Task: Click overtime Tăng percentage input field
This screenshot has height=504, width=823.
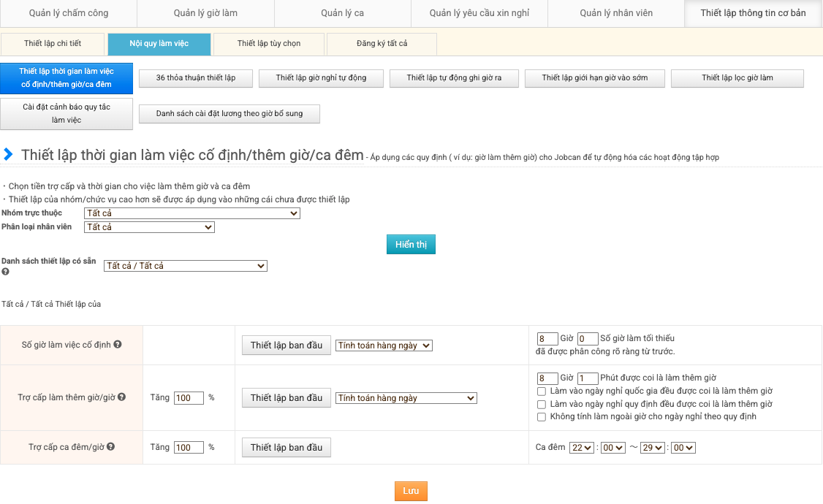Action: click(x=189, y=398)
